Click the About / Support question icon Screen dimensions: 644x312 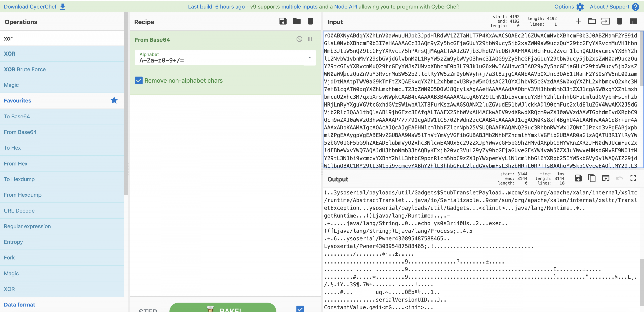635,7
